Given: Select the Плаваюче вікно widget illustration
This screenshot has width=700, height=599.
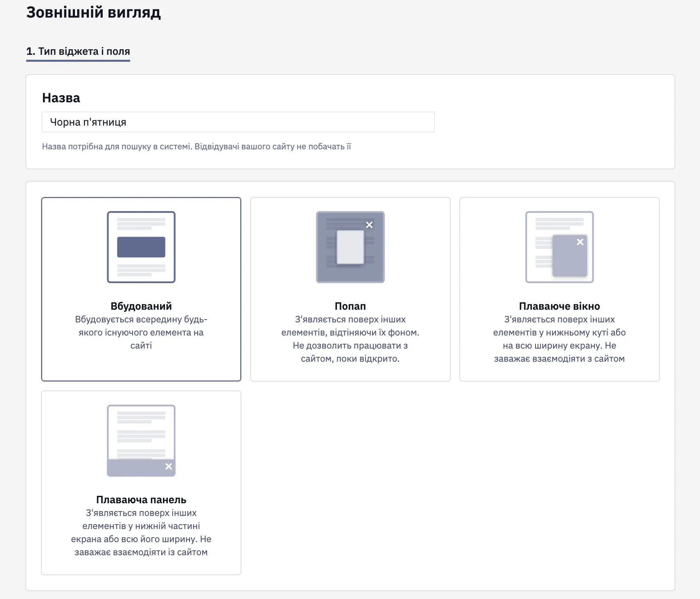Looking at the screenshot, I should [x=560, y=247].
